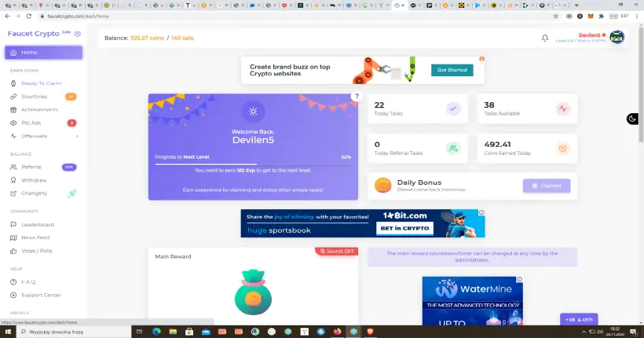Open the F.A.Q help page

[28, 282]
